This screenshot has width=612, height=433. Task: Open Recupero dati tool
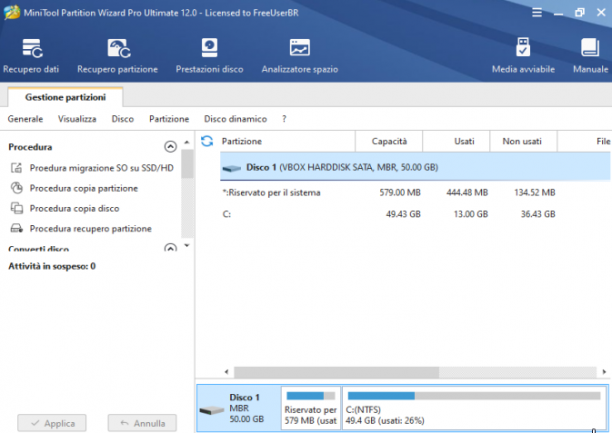31,56
